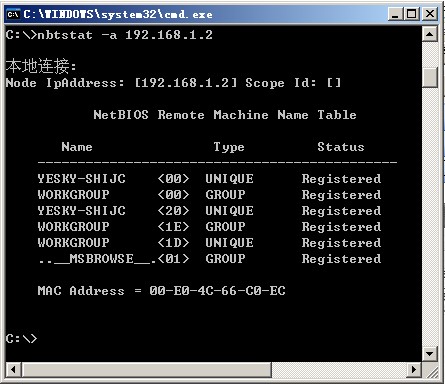This screenshot has width=445, height=384.
Task: Click the bottom C:\> prompt
Action: 21,339
